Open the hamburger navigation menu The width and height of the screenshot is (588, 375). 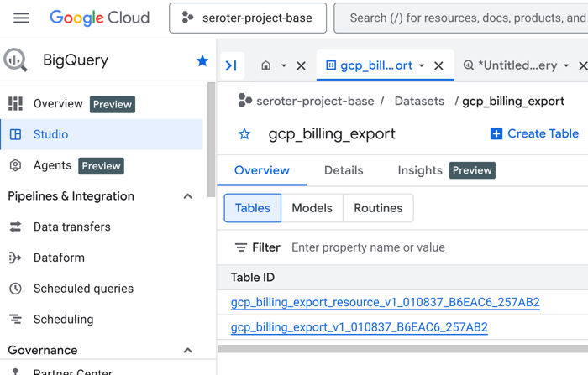(22, 18)
